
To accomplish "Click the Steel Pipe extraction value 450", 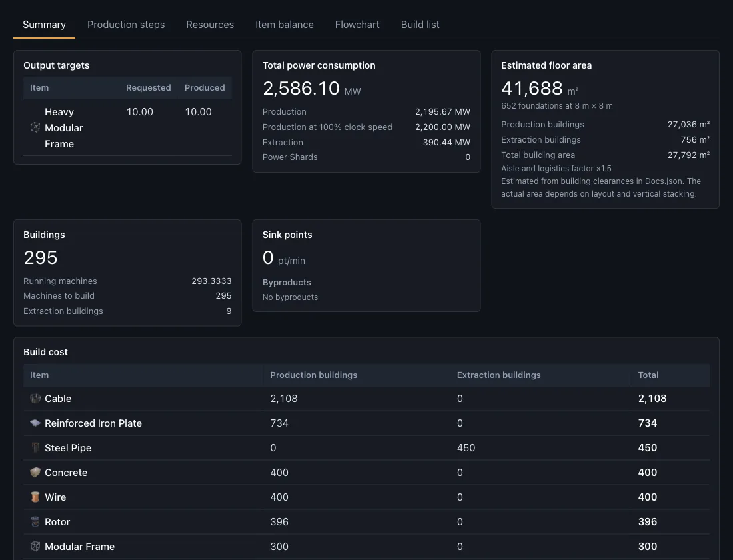I will [x=466, y=448].
